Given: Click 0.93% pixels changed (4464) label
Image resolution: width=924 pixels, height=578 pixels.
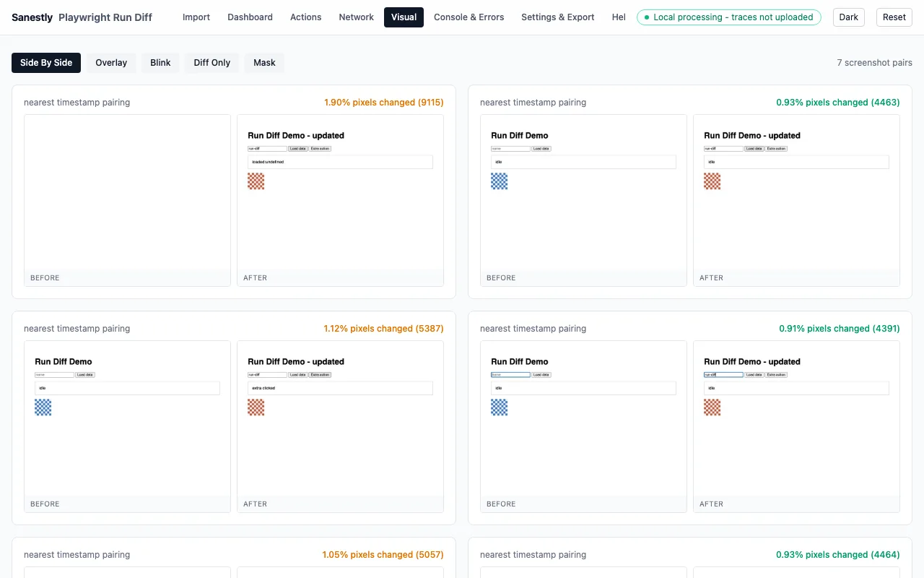Looking at the screenshot, I should [838, 555].
